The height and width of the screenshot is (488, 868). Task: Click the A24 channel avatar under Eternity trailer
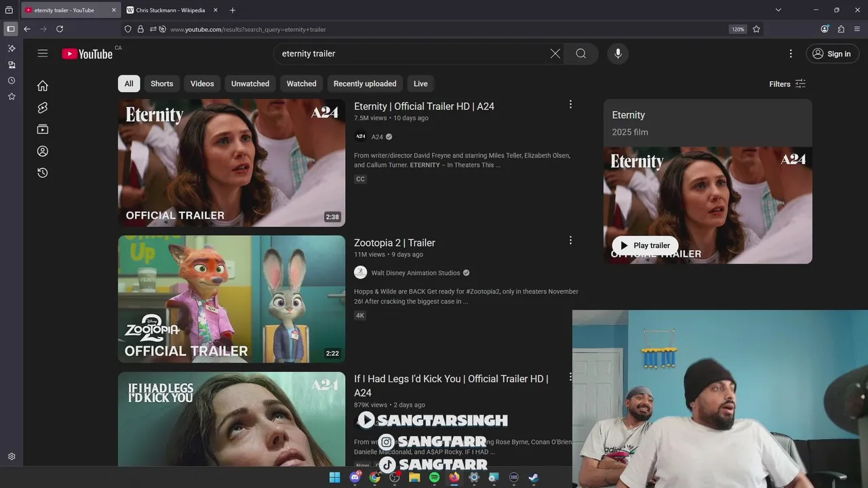(x=361, y=136)
